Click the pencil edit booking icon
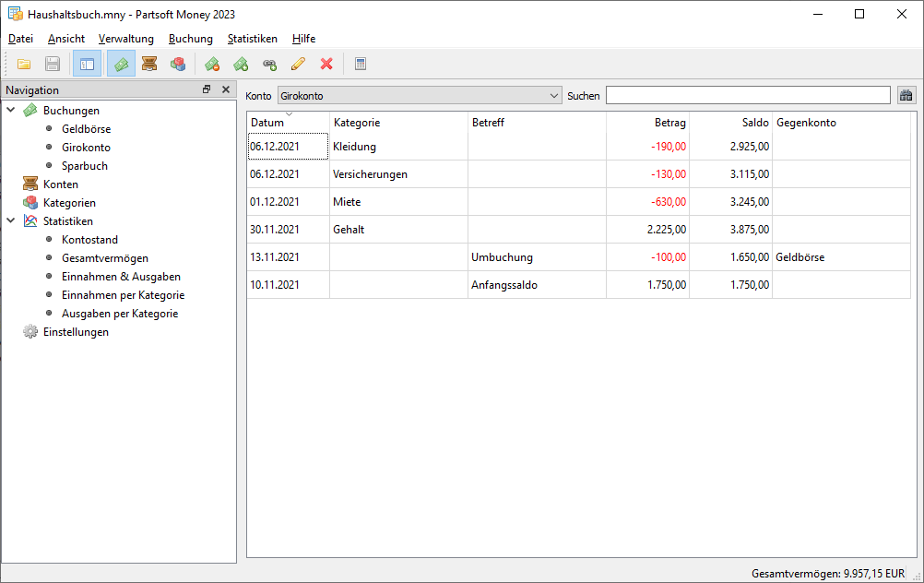 (297, 64)
